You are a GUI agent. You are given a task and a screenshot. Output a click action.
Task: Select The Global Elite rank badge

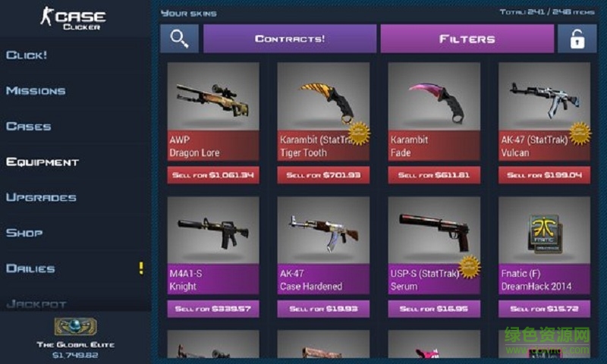click(x=75, y=327)
